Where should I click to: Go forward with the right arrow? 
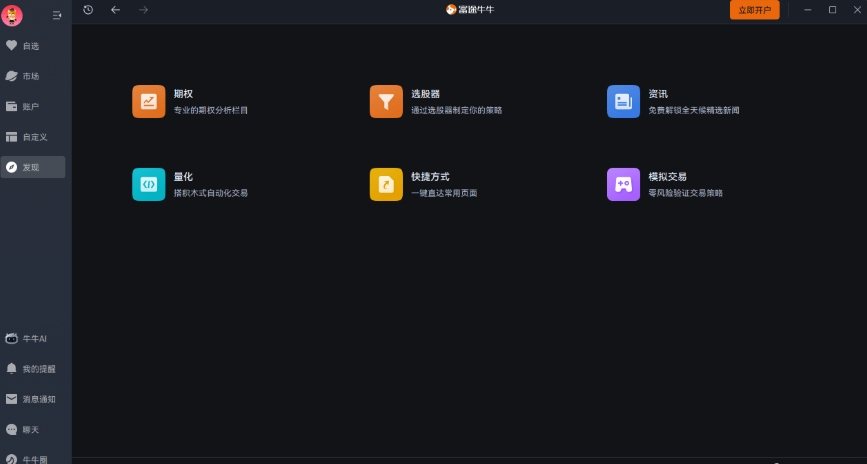point(143,10)
